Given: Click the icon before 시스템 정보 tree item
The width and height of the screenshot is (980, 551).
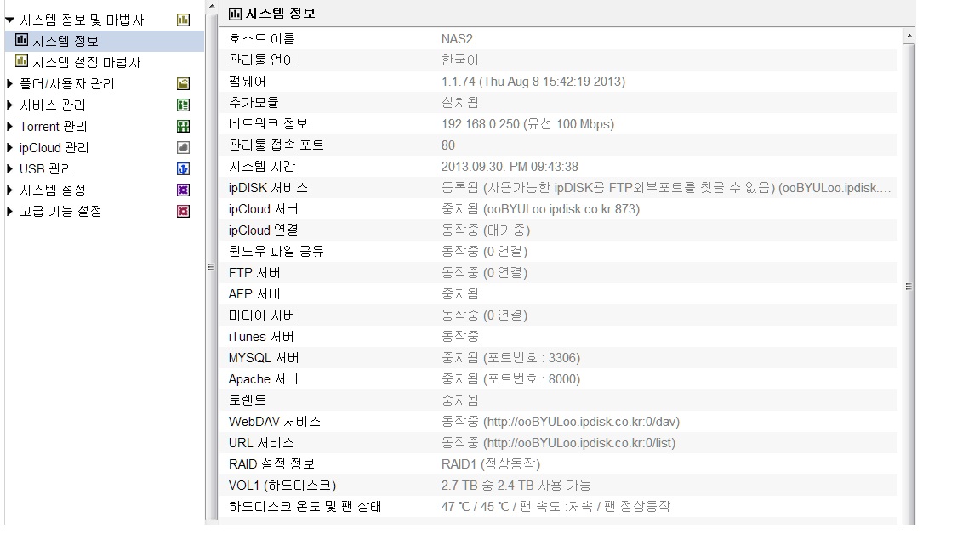Looking at the screenshot, I should point(22,40).
